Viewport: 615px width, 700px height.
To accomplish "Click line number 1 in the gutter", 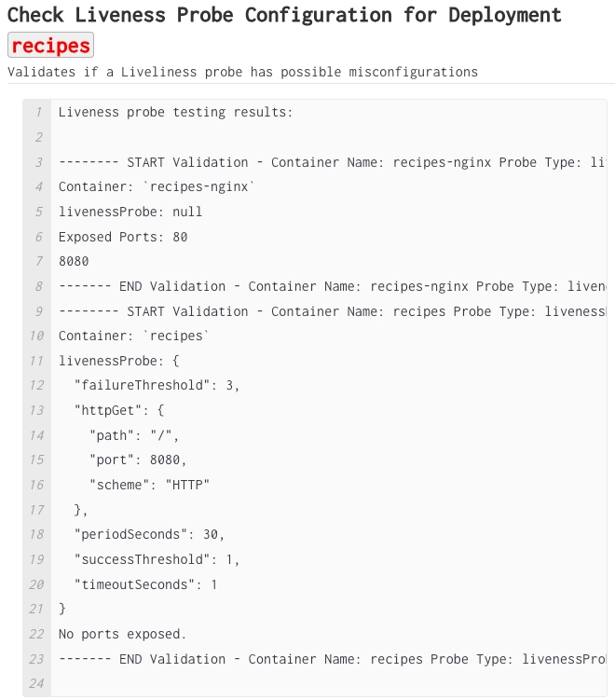I will [x=38, y=113].
